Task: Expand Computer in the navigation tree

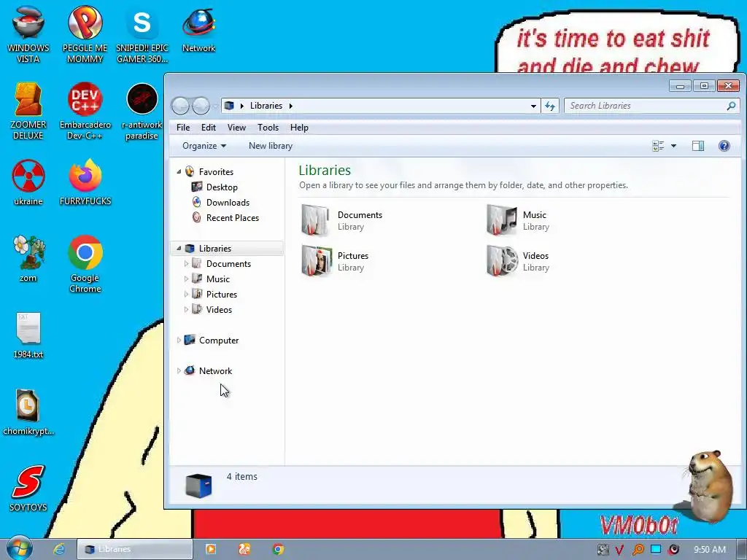Action: [179, 340]
